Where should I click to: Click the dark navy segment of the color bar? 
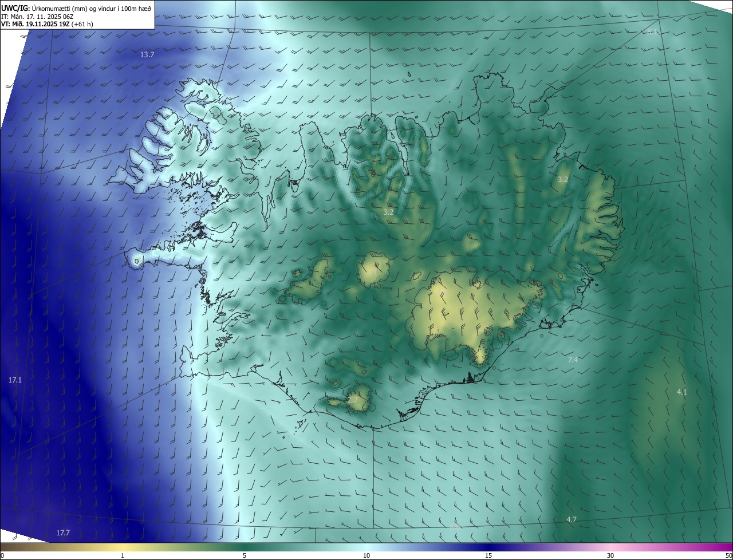pyautogui.click(x=488, y=547)
